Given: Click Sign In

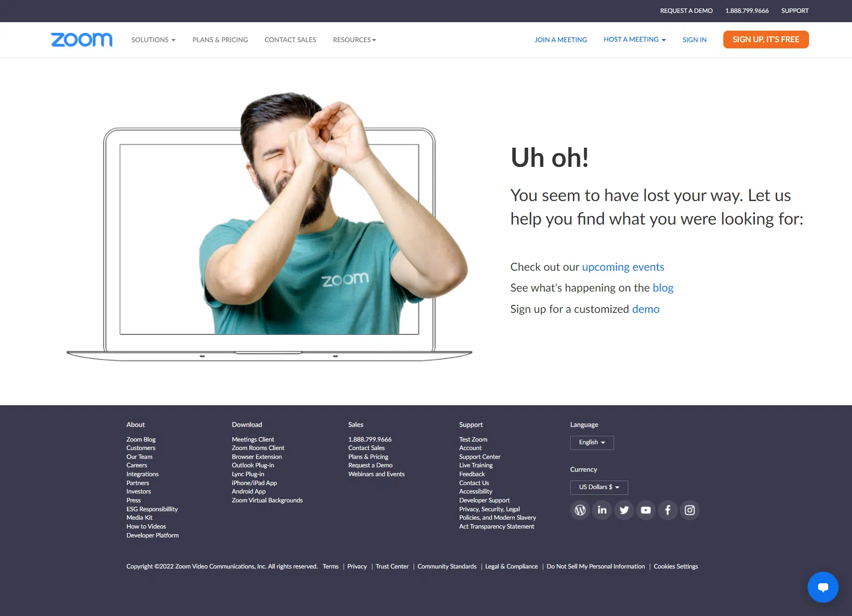Looking at the screenshot, I should (x=694, y=39).
